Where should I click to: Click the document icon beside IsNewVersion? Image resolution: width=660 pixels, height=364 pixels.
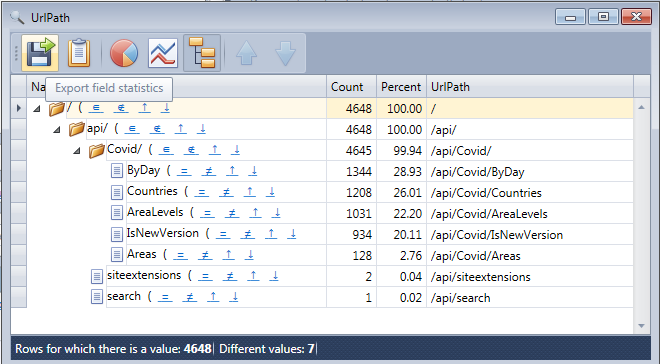[x=117, y=234]
